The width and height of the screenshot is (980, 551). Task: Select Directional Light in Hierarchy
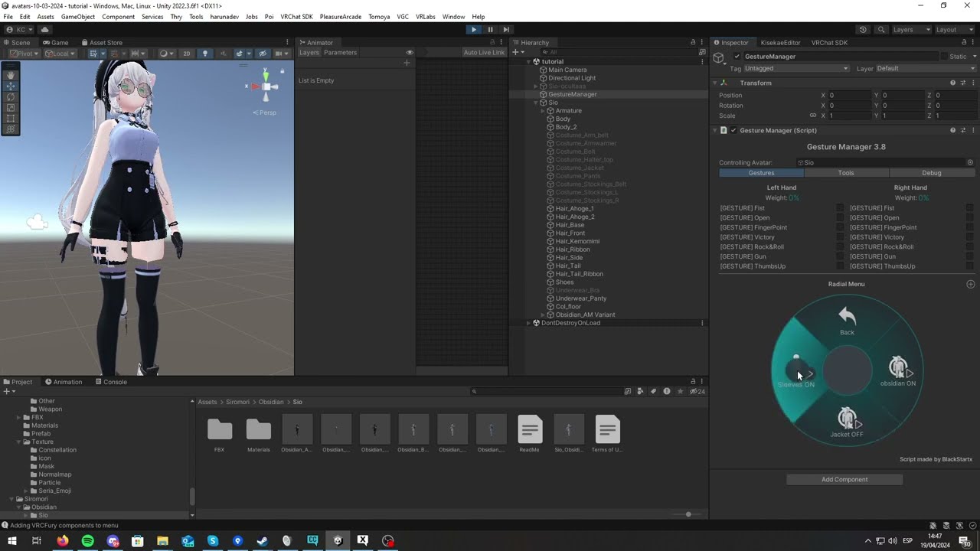tap(571, 78)
